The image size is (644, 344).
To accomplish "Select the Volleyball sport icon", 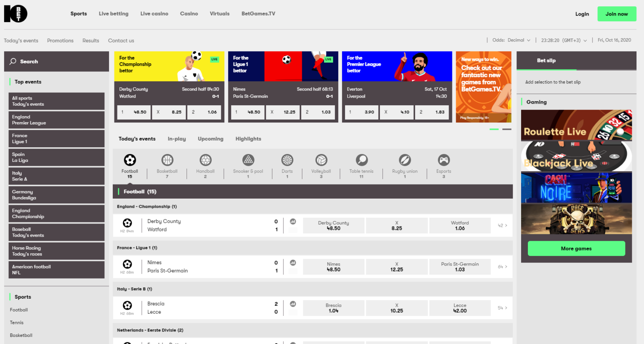I will (321, 160).
